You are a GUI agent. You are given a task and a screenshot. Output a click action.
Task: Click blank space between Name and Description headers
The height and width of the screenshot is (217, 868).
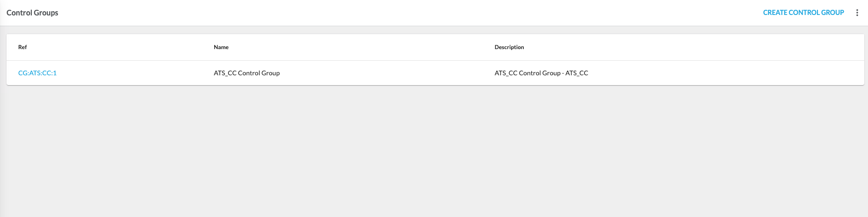360,47
